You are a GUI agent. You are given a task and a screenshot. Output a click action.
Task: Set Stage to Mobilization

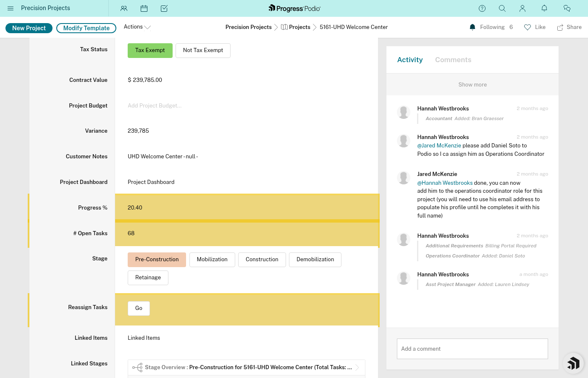point(212,260)
